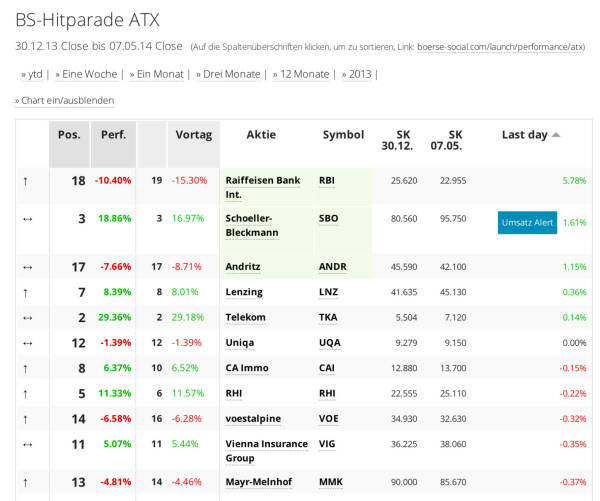Sort table by Vortag column header
This screenshot has height=501, width=600.
pos(193,135)
